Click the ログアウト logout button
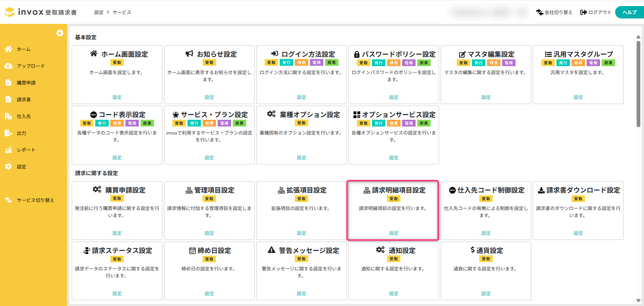644x306 pixels. [x=596, y=12]
